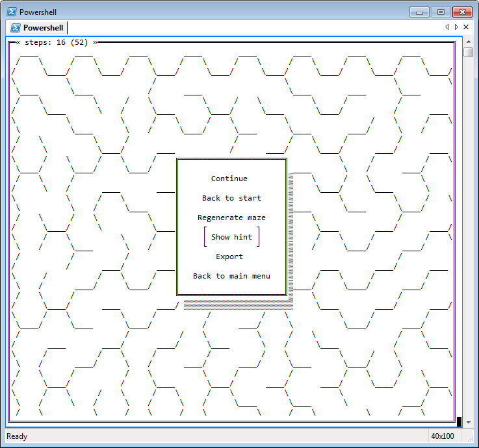Pick the Regenerate maze option

click(x=231, y=218)
